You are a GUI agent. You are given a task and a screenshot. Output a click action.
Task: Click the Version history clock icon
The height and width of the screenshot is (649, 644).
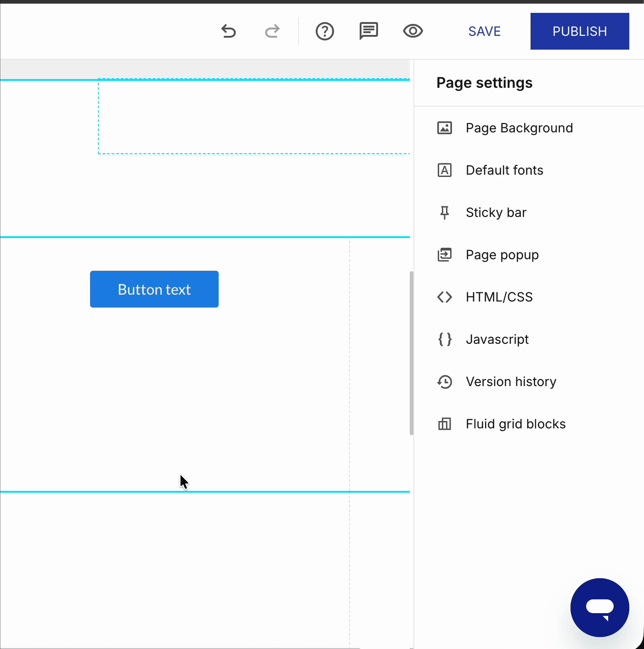(x=445, y=381)
